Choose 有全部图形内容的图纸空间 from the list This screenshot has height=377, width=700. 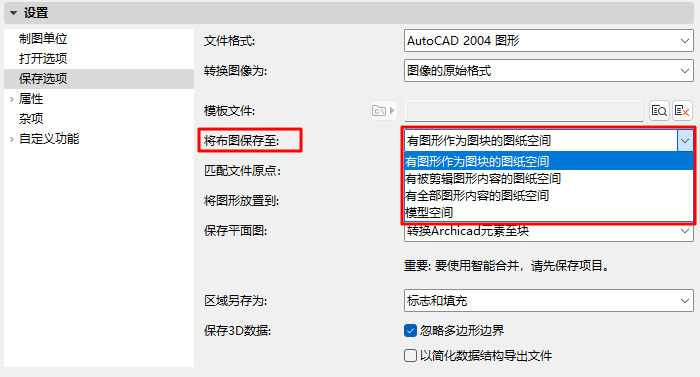(x=548, y=196)
